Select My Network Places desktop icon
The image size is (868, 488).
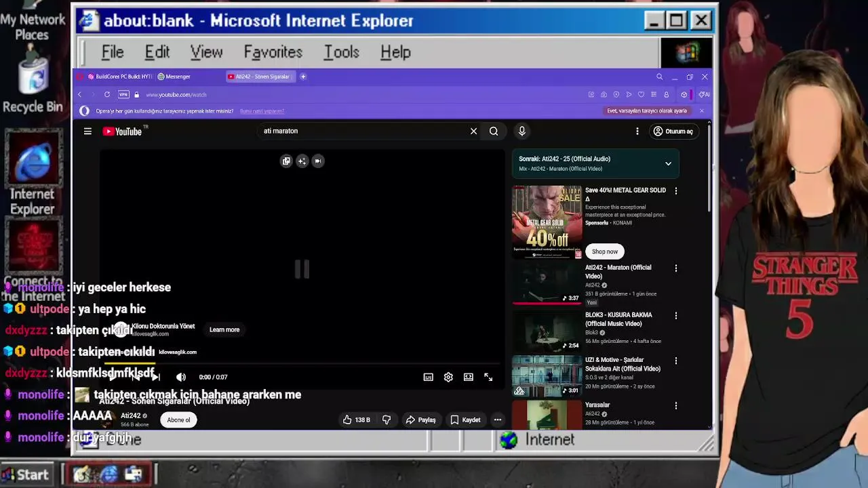coord(33,22)
